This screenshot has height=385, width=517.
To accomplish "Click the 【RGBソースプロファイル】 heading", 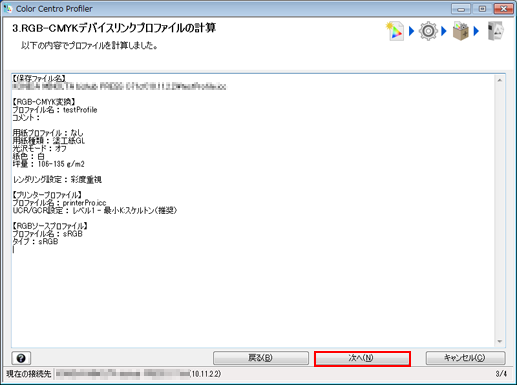I will 50,226.
